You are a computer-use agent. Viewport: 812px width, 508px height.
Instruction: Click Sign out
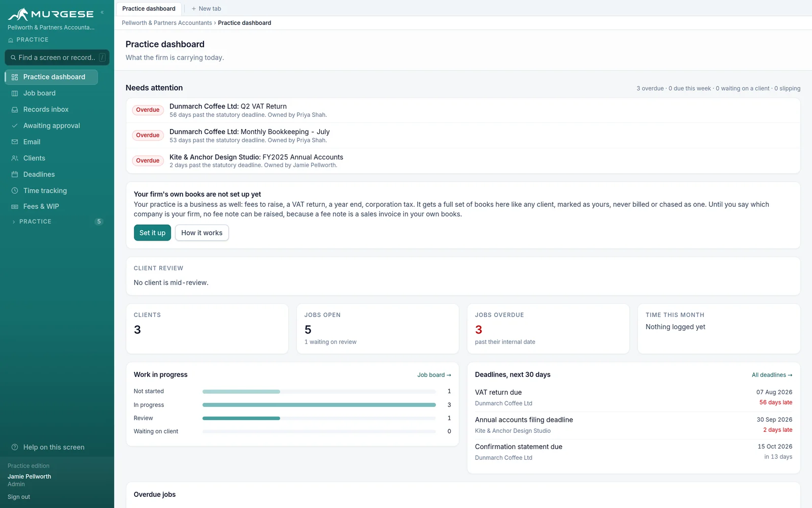coord(19,497)
